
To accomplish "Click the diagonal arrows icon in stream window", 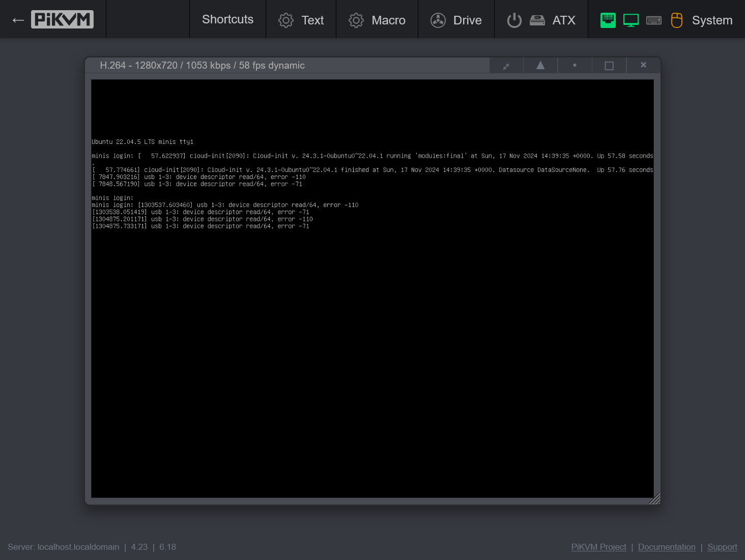I will click(506, 66).
